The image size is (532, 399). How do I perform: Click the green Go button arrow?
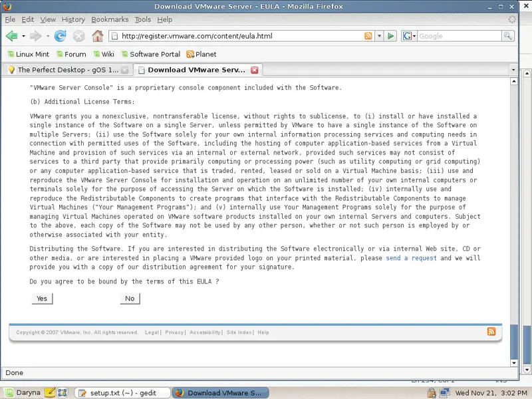(391, 36)
